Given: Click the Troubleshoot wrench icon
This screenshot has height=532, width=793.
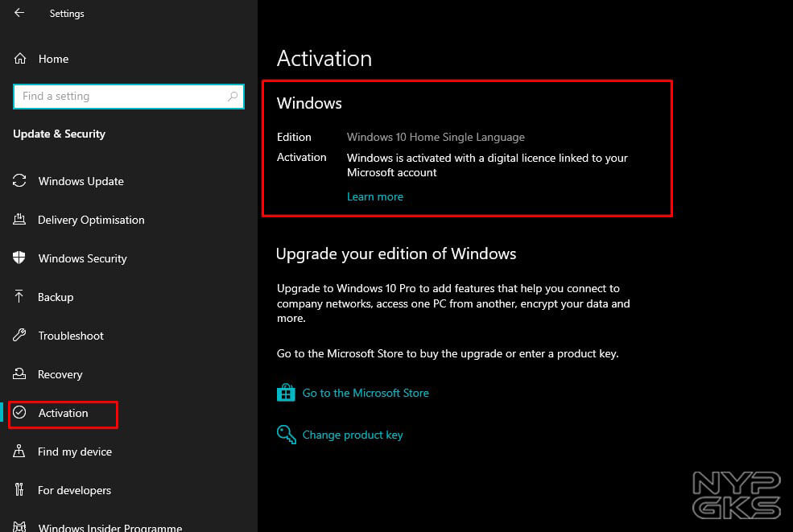Looking at the screenshot, I should (x=20, y=336).
